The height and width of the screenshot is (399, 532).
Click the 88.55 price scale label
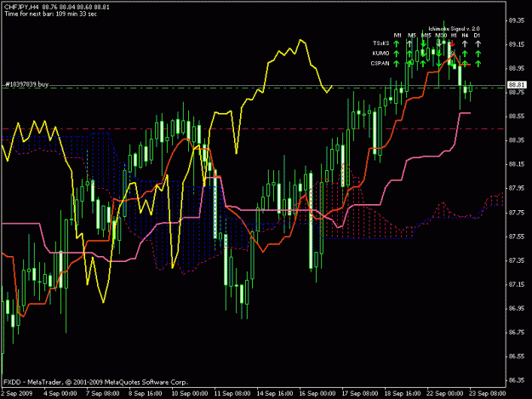click(517, 117)
